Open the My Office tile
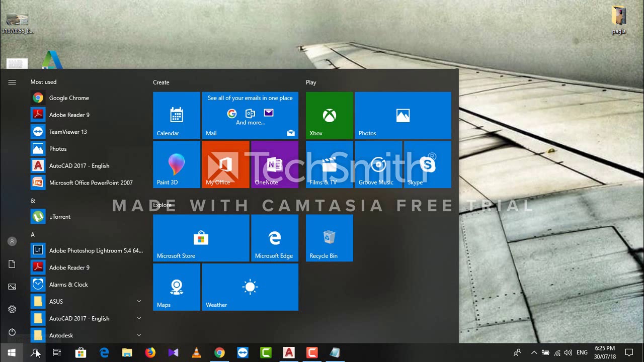This screenshot has height=362, width=644. coord(225,164)
